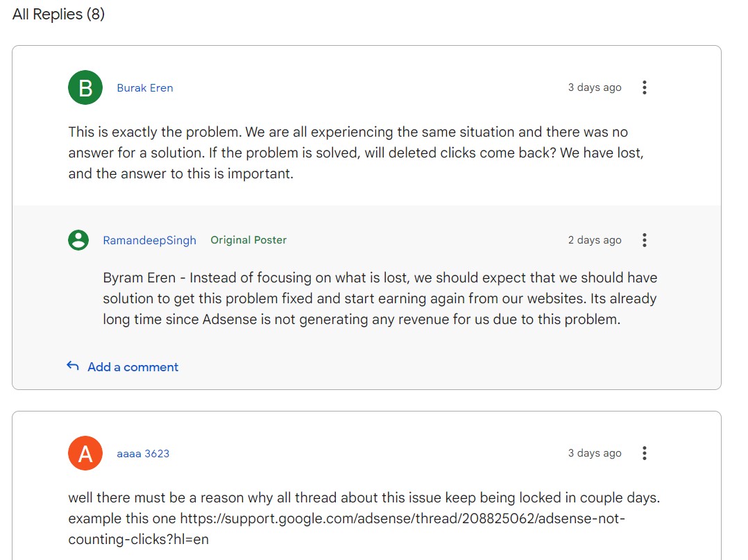Open the three-dot menu on RamandeepSingh's comment
The image size is (748, 560).
[x=645, y=240]
